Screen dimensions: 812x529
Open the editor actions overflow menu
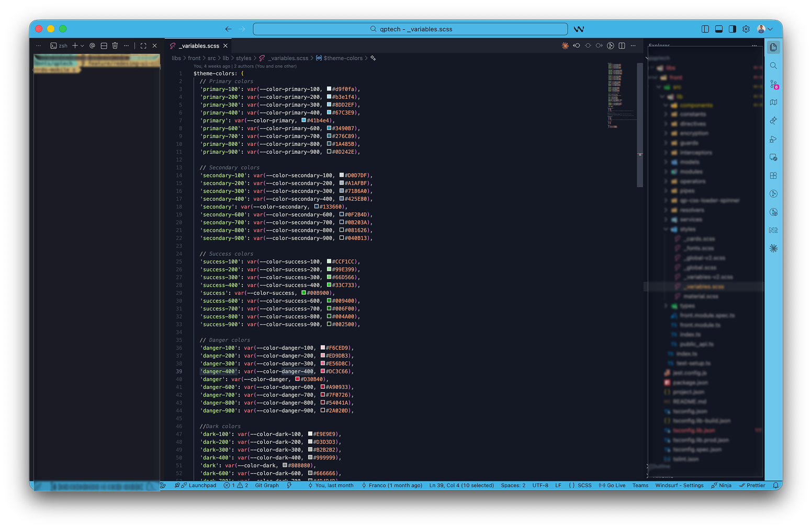tap(633, 45)
